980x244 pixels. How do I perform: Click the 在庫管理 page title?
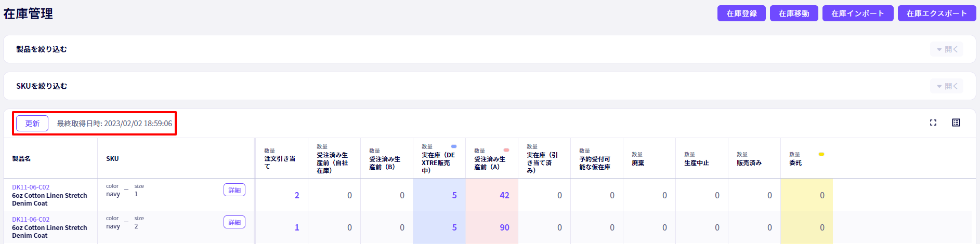click(x=28, y=13)
